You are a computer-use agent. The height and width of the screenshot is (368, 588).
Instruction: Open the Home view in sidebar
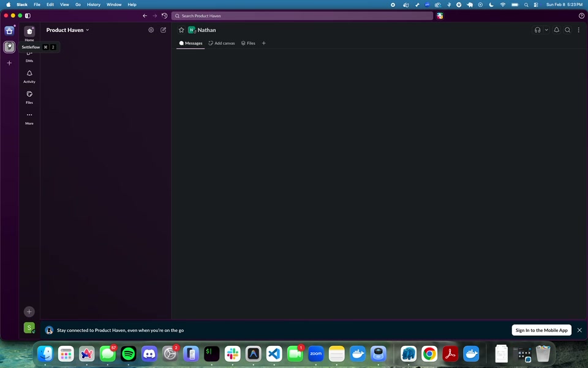(x=29, y=32)
